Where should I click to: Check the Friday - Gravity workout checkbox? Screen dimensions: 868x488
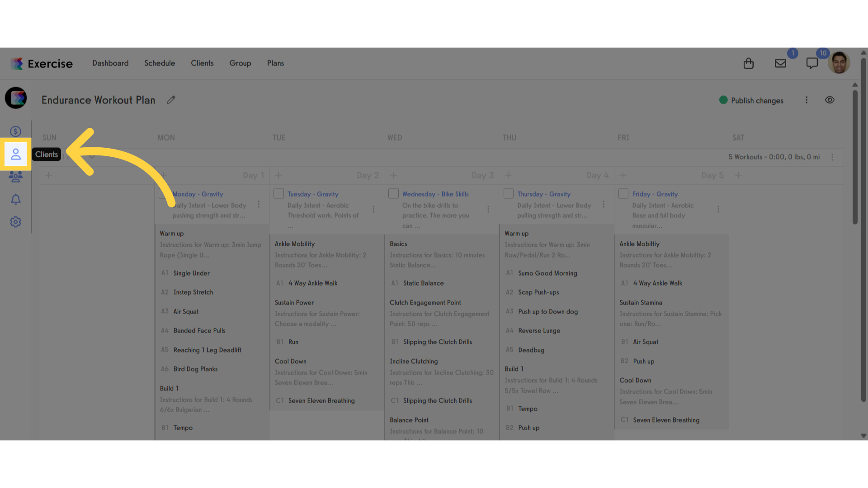623,193
